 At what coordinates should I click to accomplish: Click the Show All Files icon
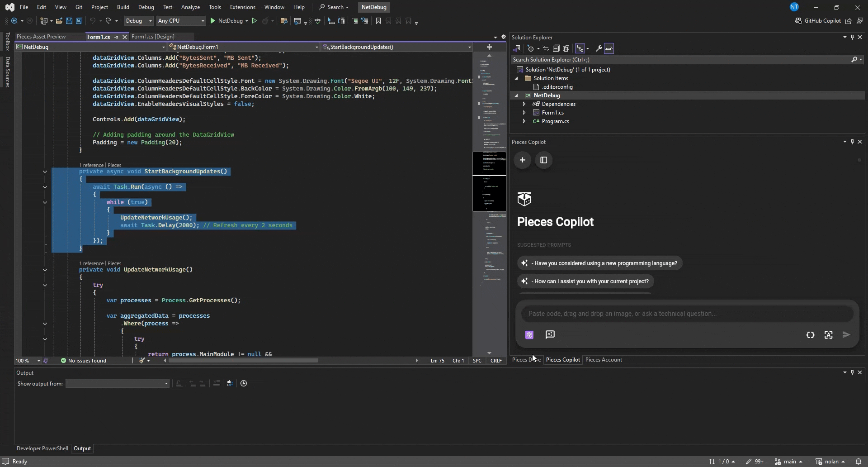(x=566, y=48)
